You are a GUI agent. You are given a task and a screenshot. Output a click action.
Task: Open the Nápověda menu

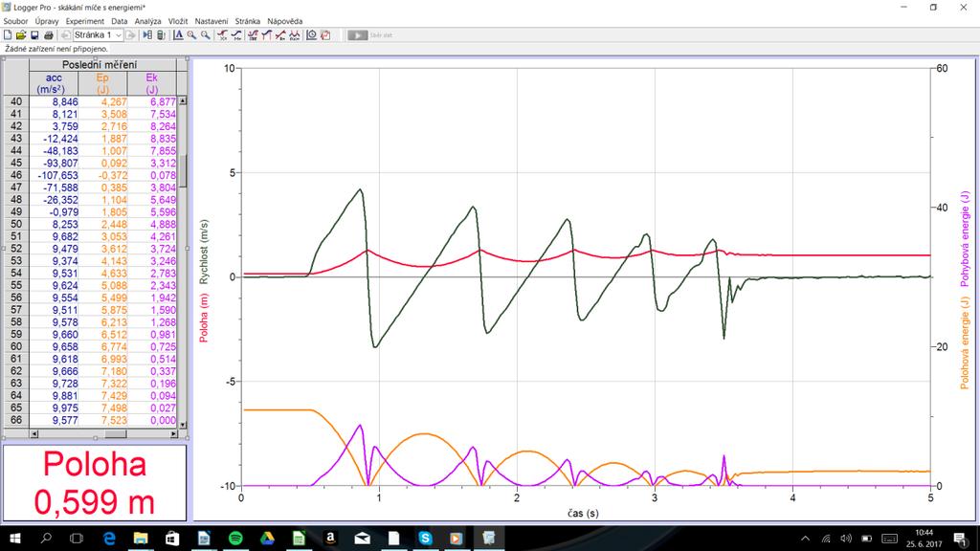click(285, 21)
